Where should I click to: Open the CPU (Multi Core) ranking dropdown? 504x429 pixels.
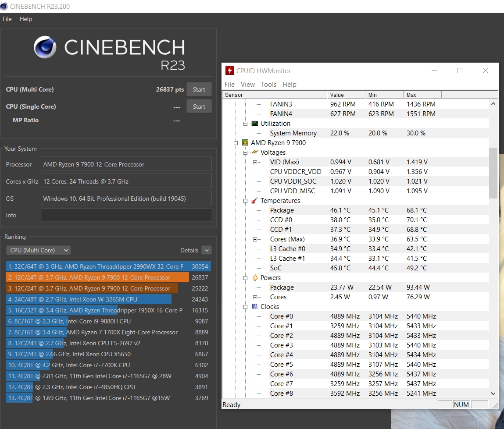point(38,250)
